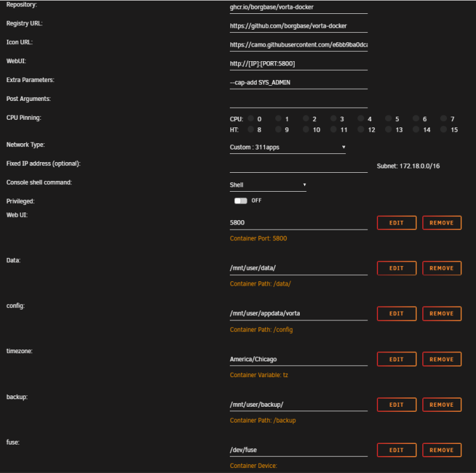Edit the timezone variable
The height and width of the screenshot is (473, 476).
click(396, 359)
